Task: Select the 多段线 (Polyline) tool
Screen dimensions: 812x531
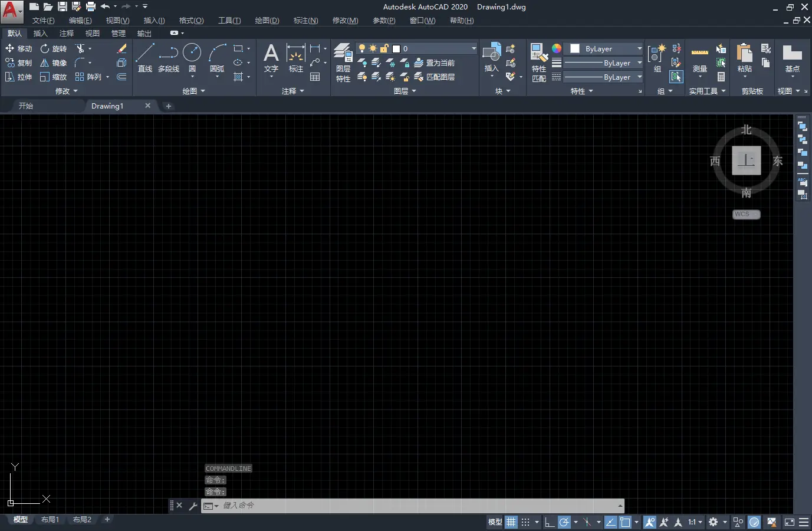Action: click(169, 58)
